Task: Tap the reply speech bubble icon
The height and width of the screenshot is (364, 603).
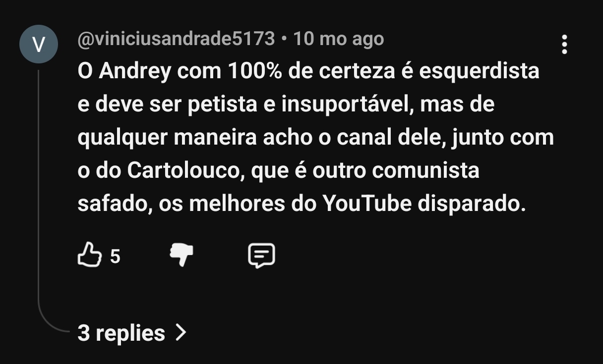Action: 261,256
